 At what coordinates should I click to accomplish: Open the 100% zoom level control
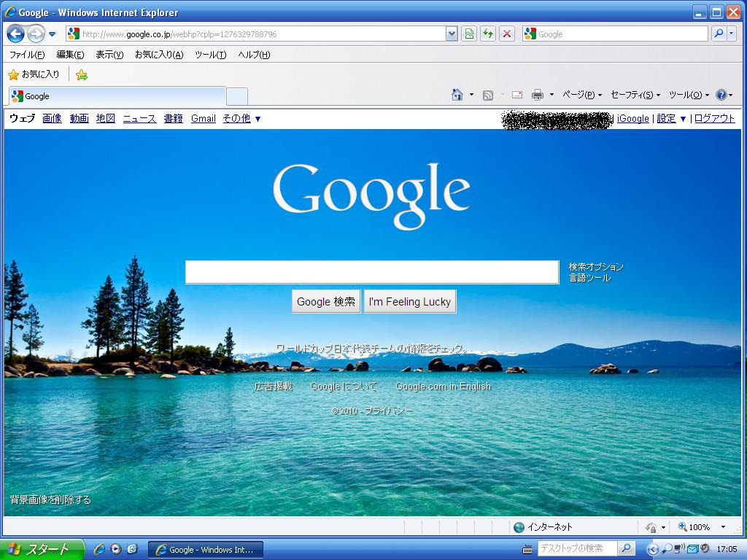[703, 527]
